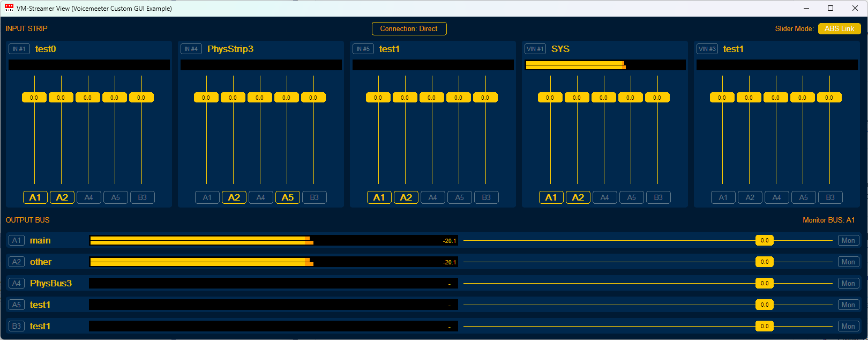868x340 pixels.
Task: Click the first fader knob on the SYS strip
Action: pyautogui.click(x=550, y=98)
